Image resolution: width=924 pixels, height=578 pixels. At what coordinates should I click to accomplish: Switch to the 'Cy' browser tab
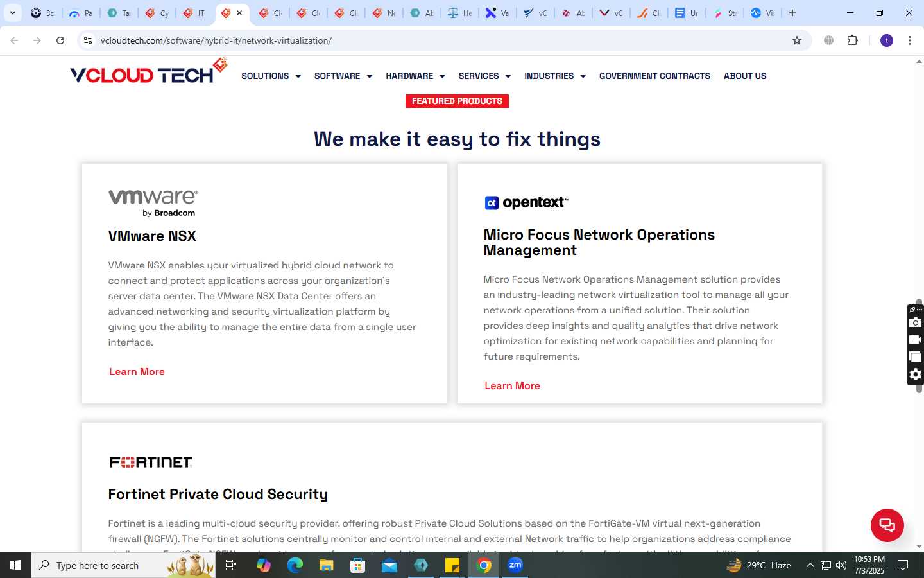click(x=157, y=13)
